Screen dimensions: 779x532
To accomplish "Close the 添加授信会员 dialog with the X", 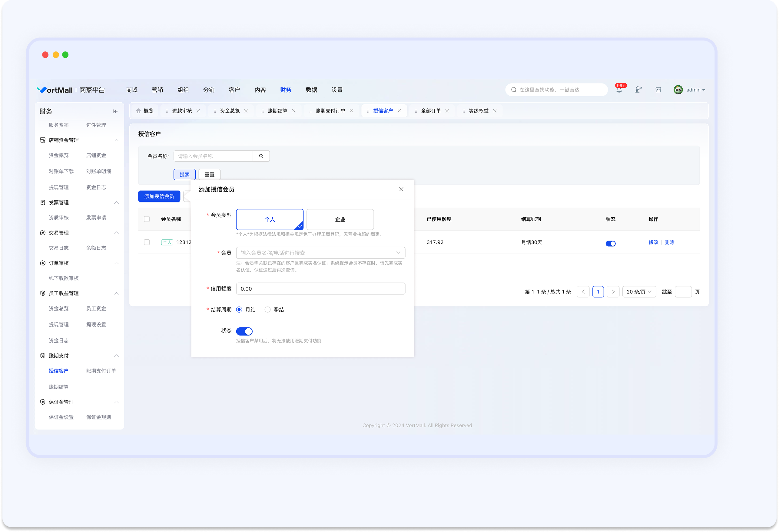I will click(x=401, y=189).
